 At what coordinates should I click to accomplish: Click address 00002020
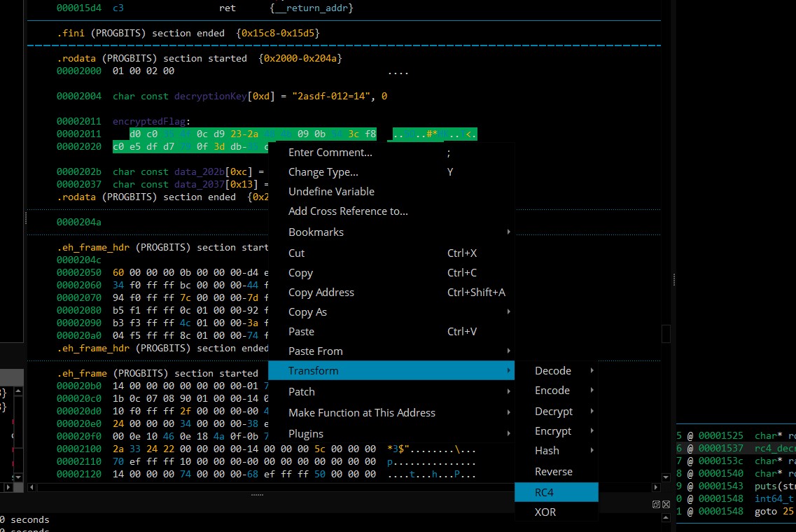coord(78,147)
